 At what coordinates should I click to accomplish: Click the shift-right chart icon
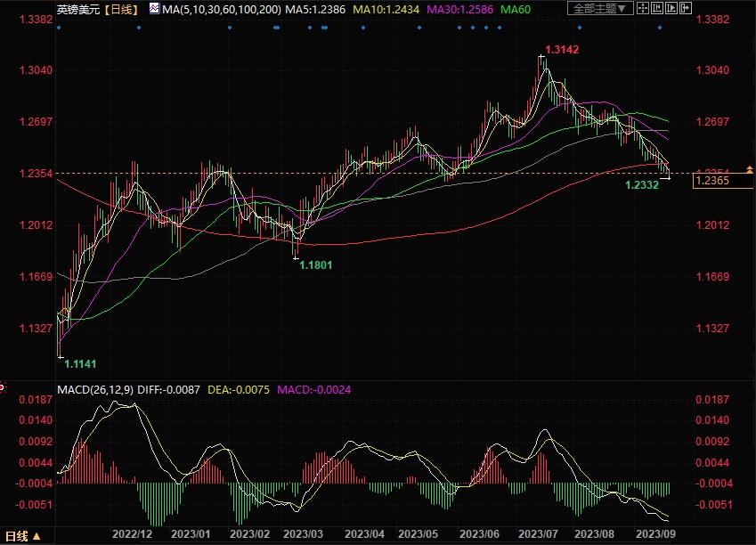point(686,8)
